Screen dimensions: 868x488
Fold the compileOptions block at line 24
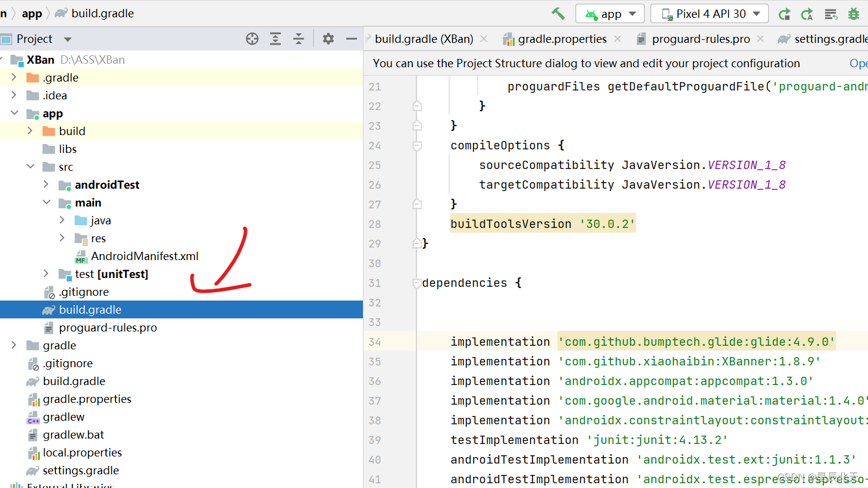(417, 145)
